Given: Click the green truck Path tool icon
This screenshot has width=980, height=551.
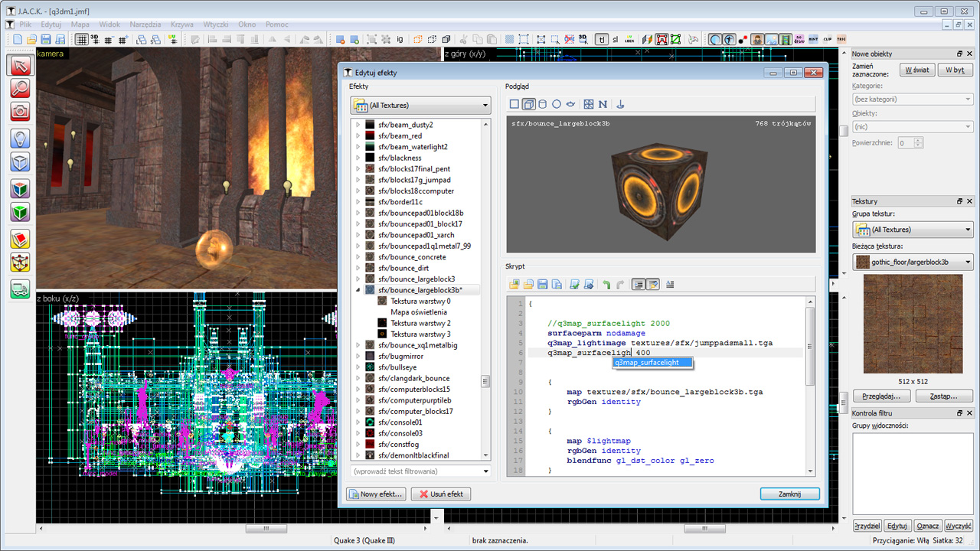Looking at the screenshot, I should click(20, 289).
